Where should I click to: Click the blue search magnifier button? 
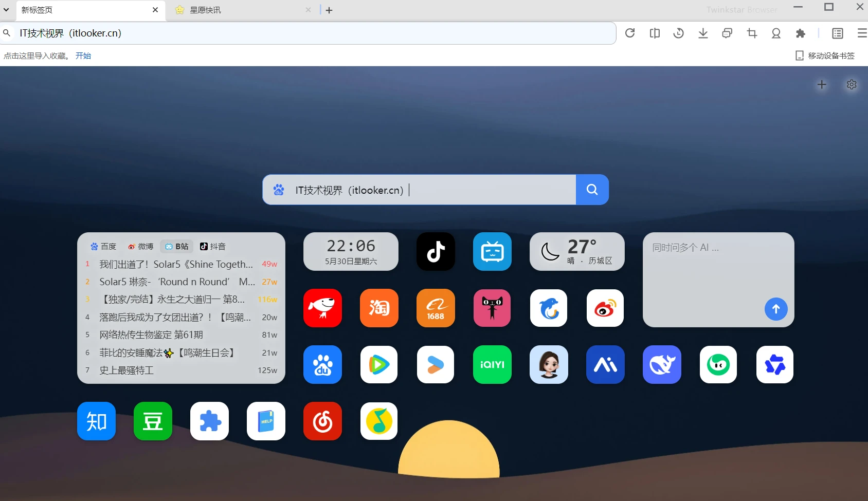[x=592, y=190]
